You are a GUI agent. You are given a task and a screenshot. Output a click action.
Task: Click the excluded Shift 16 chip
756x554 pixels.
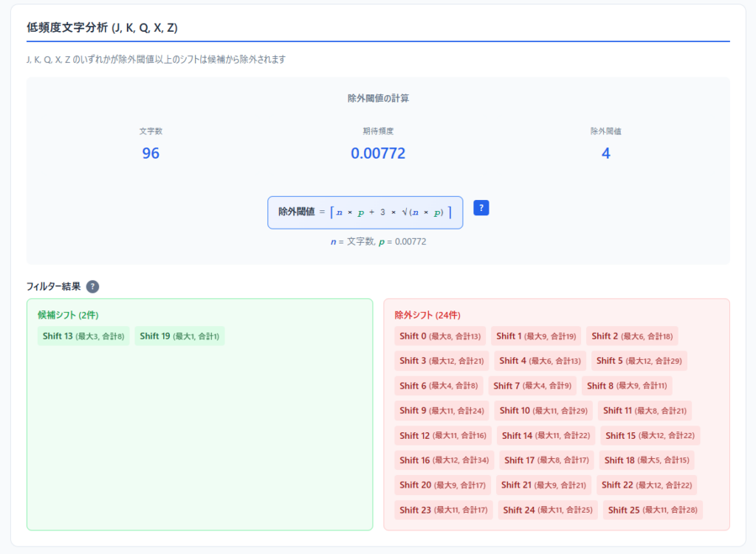tap(444, 460)
